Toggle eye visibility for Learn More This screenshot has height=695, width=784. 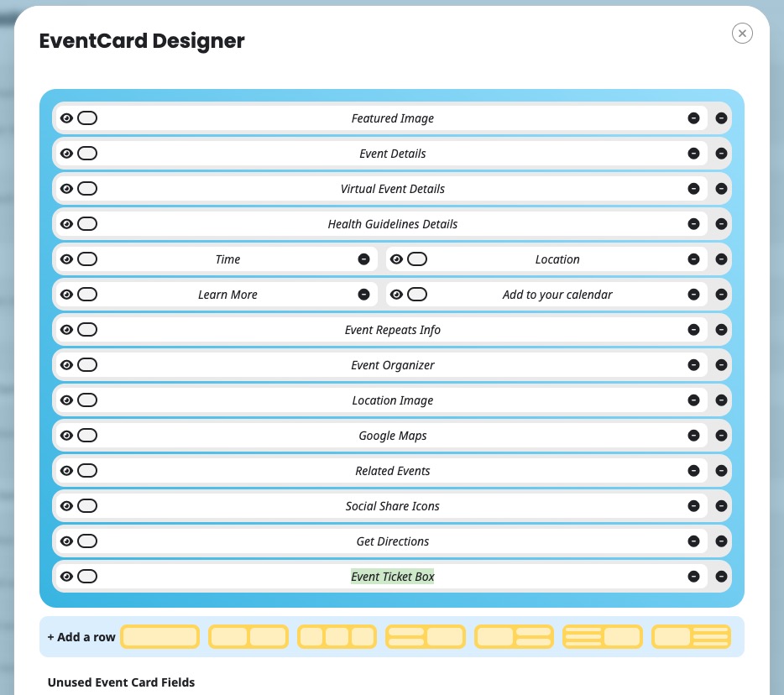click(x=66, y=295)
